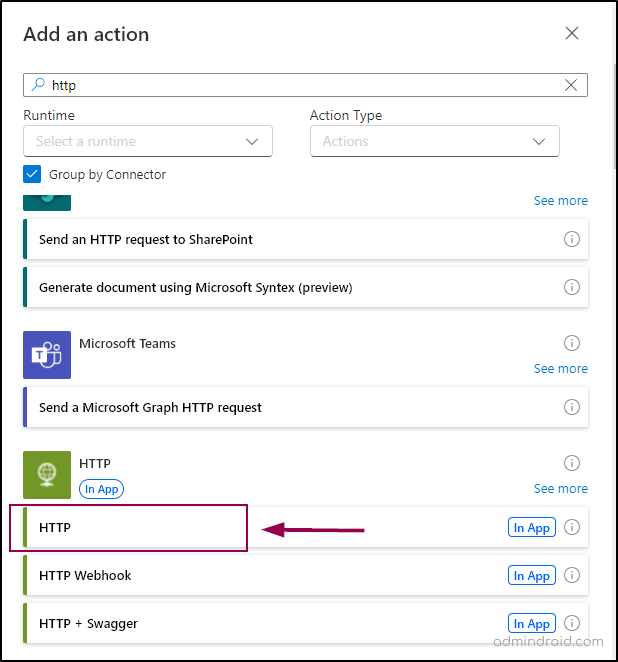Select the HTTP action
618x662 pixels.
pyautogui.click(x=305, y=527)
